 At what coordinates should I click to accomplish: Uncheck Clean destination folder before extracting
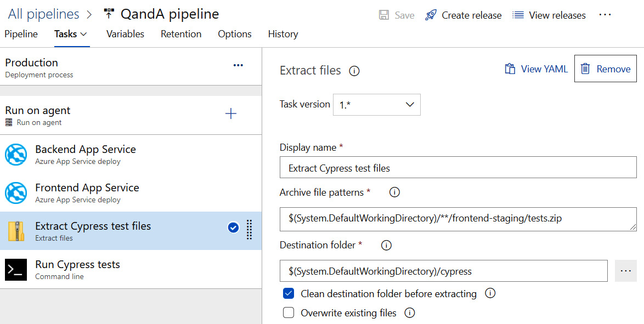click(289, 293)
